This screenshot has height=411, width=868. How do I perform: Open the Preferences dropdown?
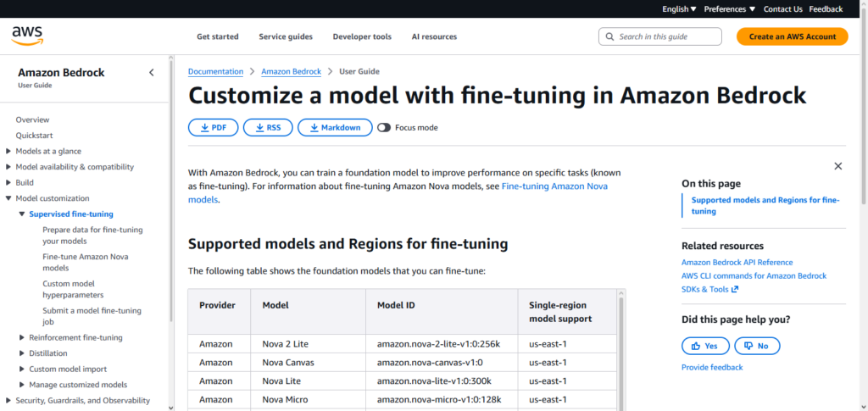[x=730, y=8]
